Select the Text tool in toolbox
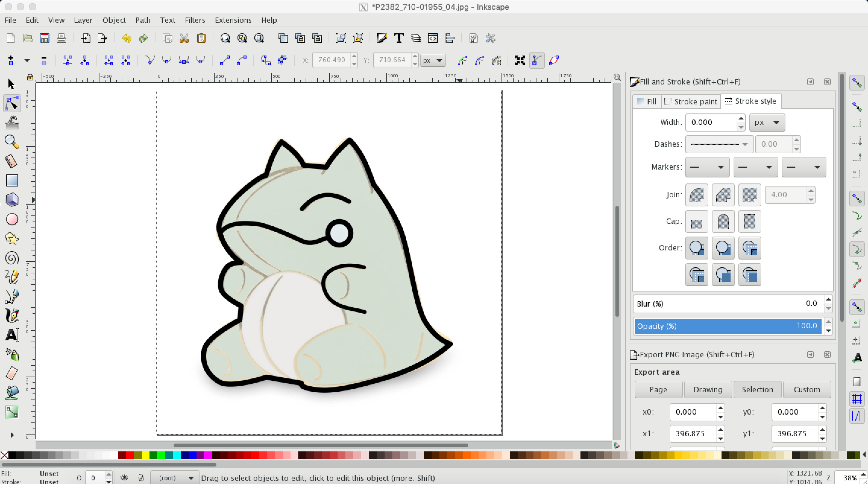This screenshot has width=868, height=484. coord(12,335)
